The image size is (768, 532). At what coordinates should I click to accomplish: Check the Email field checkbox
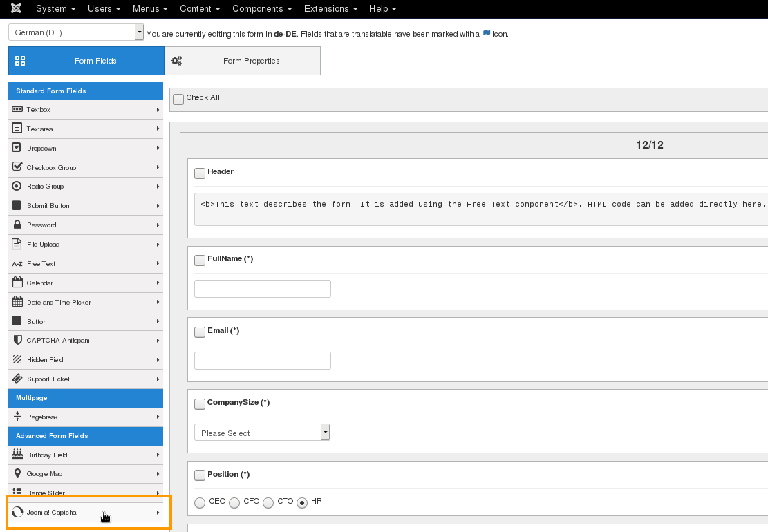[x=199, y=332]
